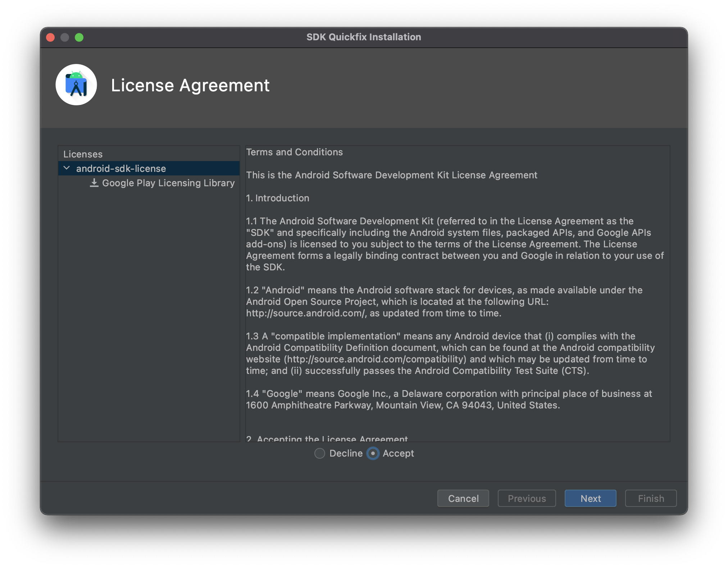Collapse the android-sdk-license tree branch
This screenshot has width=728, height=568.
tap(66, 168)
